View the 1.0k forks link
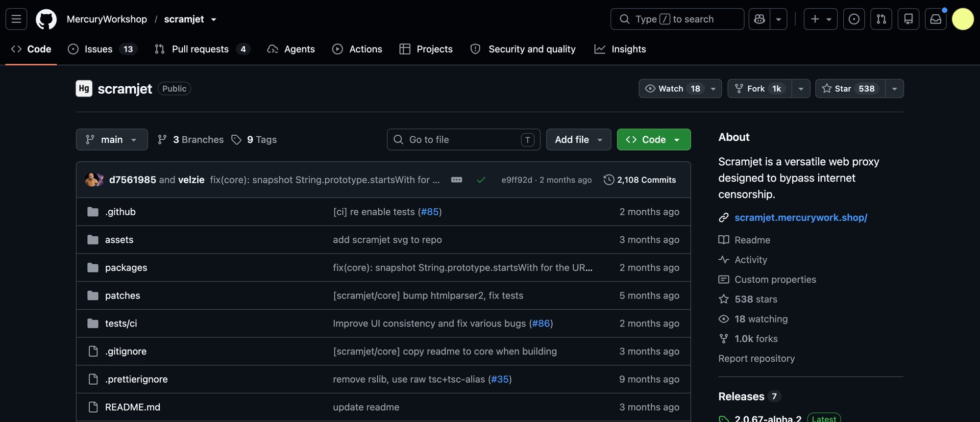980x422 pixels. (x=756, y=339)
